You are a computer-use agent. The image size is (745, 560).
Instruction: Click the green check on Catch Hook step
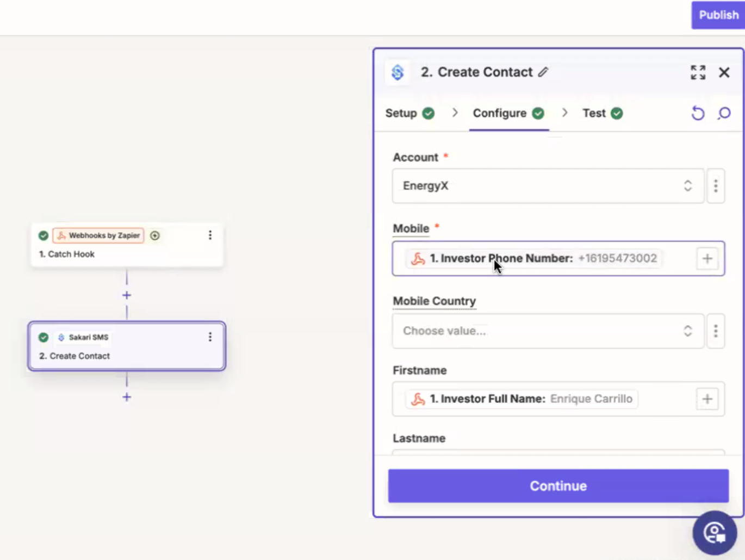(44, 235)
